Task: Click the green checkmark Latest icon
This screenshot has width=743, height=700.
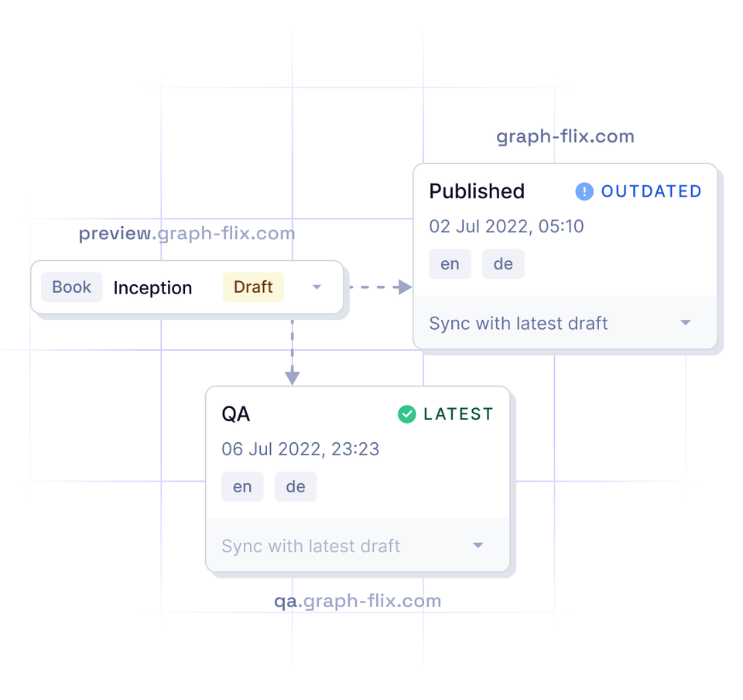Action: (x=406, y=414)
